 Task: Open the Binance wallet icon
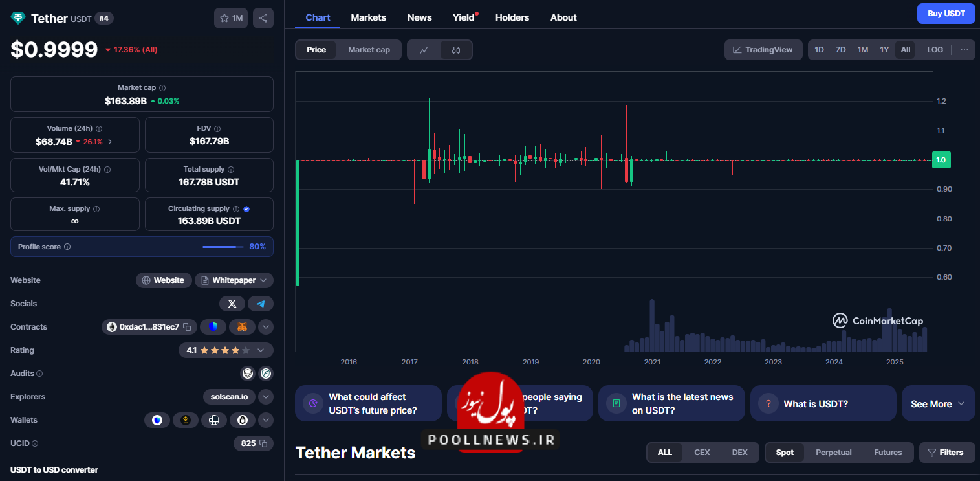point(186,420)
